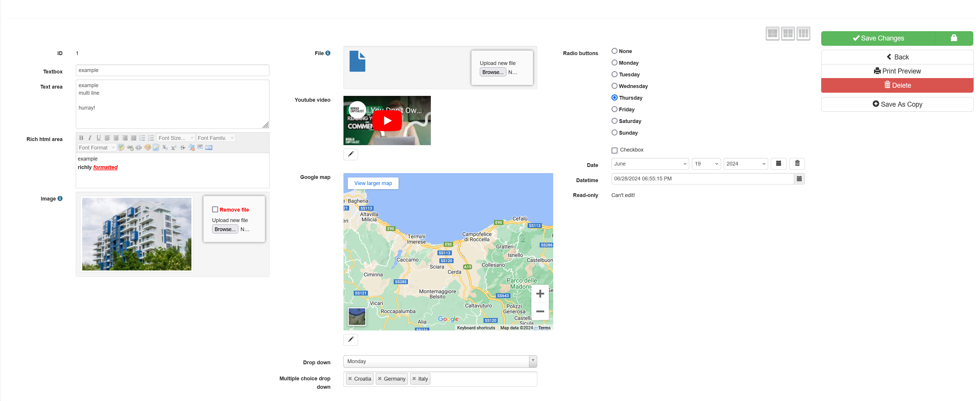Open the month dropdown showing June
Viewport: 980px width, 401px height.
coord(649,163)
